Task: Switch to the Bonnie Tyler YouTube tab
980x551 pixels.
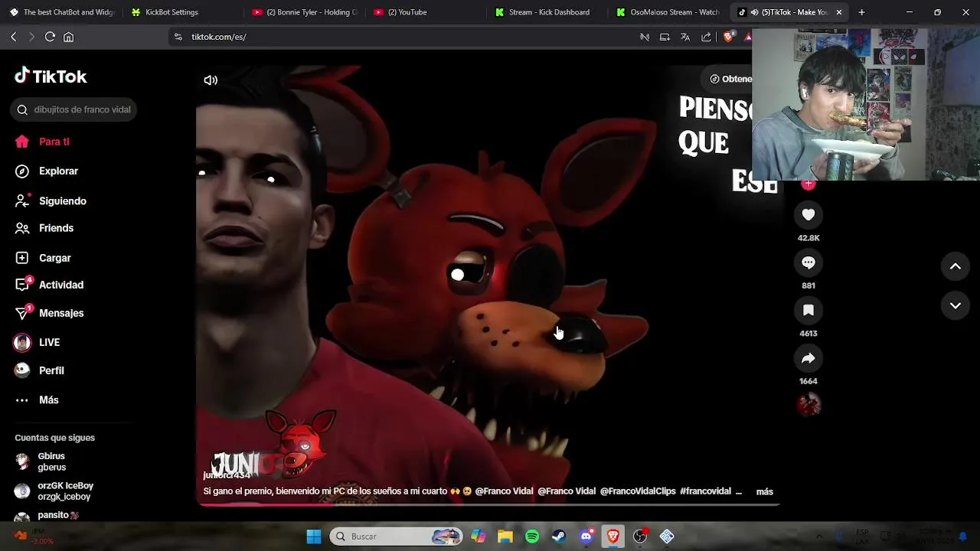Action: [x=305, y=12]
